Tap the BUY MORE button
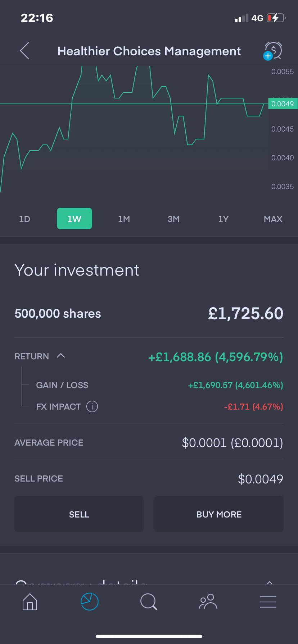Screen dimensions: 298x644 [219, 514]
